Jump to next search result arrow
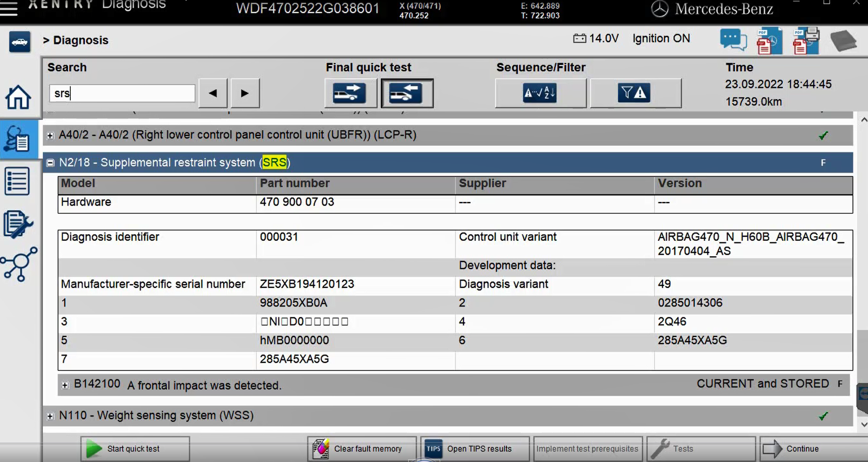Screen dimensions: 868x462 245,94
